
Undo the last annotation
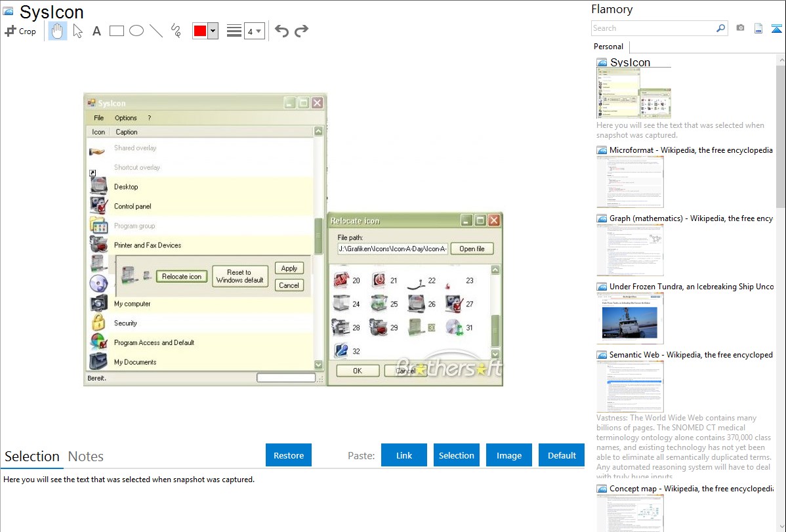[281, 31]
